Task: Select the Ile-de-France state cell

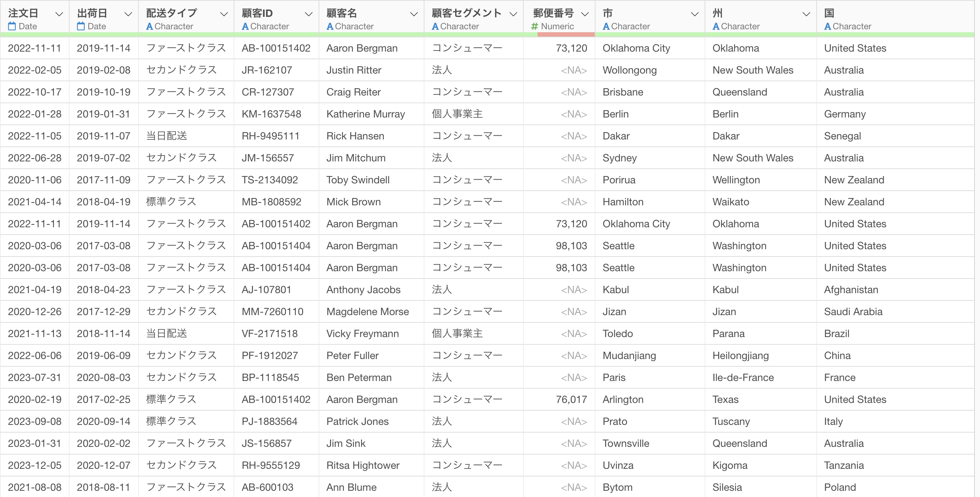Action: tap(743, 378)
